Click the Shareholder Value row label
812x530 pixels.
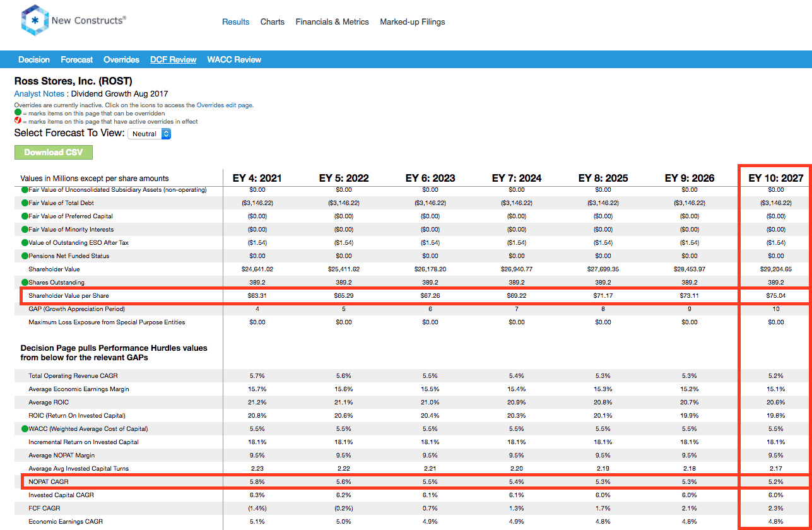pos(54,269)
